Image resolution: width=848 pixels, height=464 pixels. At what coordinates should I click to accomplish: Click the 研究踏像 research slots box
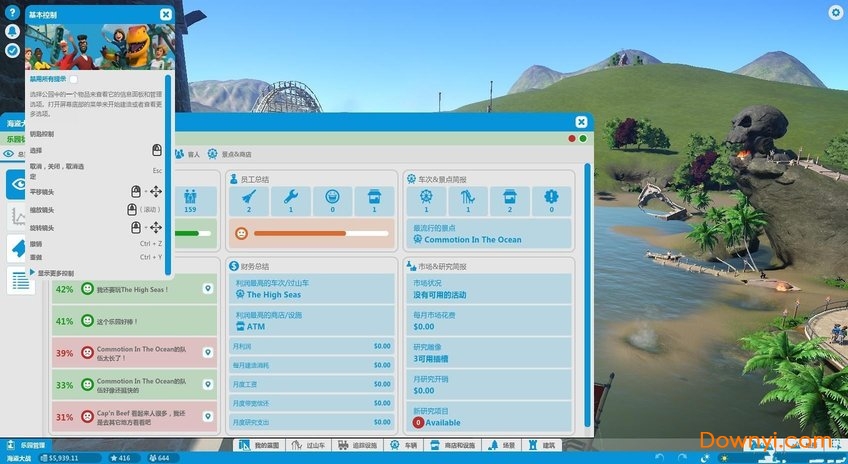[x=489, y=353]
